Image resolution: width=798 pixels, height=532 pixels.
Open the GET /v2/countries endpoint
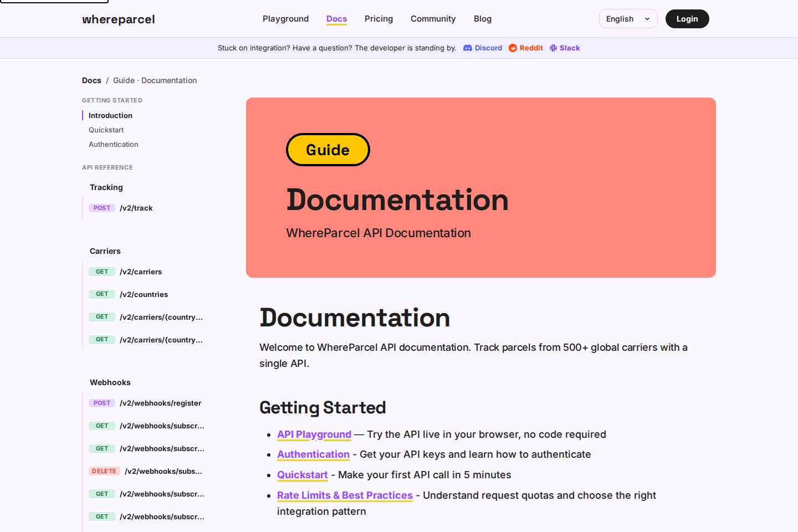(128, 294)
